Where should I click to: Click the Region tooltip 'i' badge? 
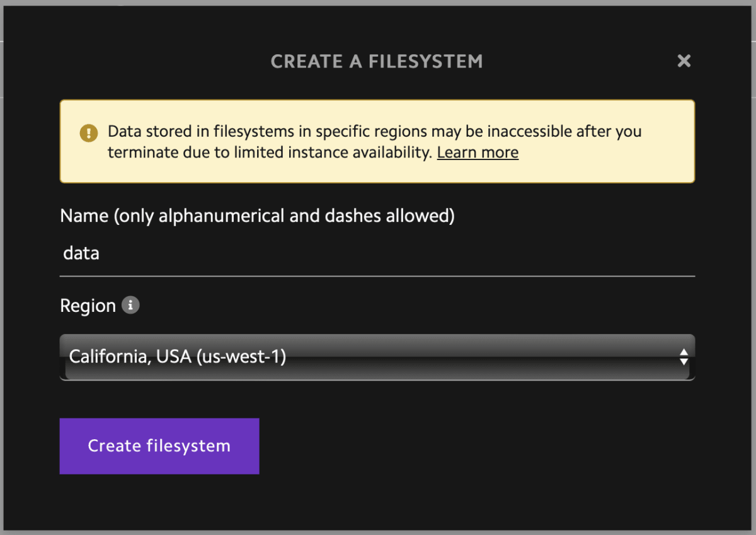(x=131, y=305)
